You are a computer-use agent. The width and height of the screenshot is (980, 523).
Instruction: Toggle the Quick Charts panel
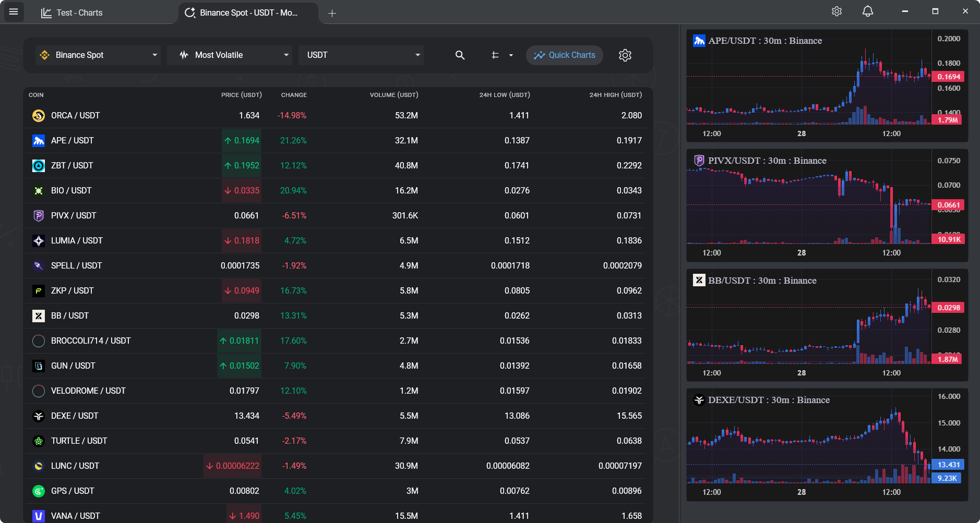[565, 55]
